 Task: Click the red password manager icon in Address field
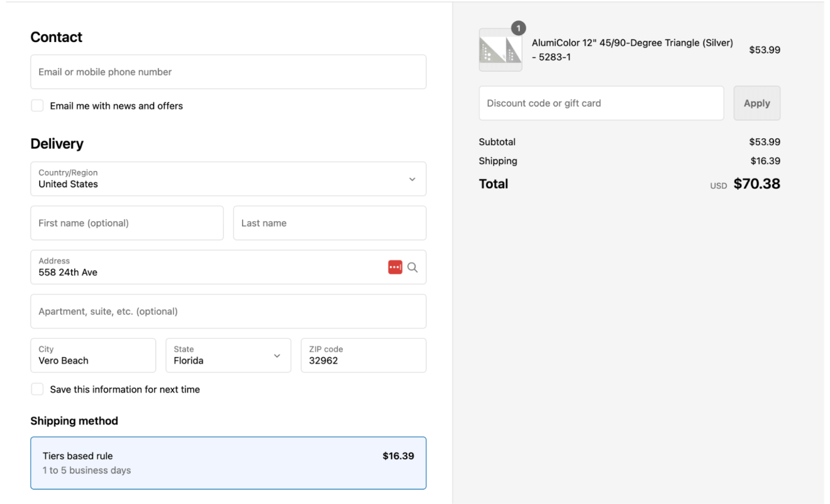(395, 267)
